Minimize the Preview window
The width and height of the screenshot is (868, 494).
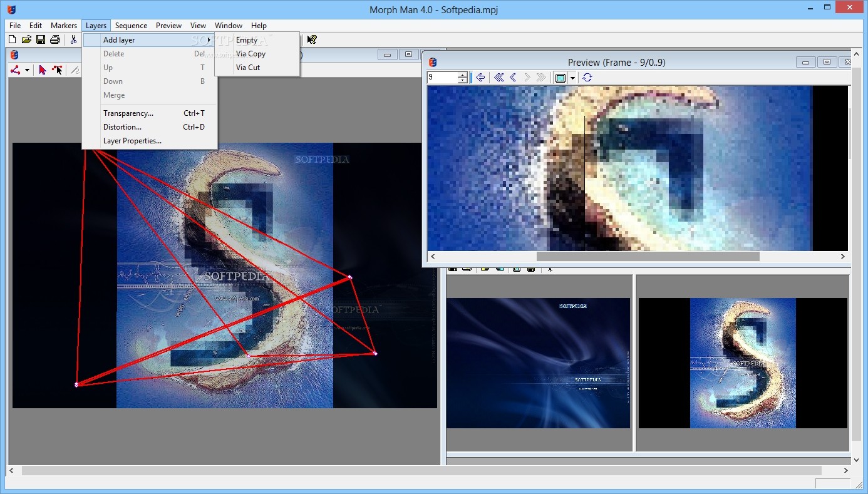805,62
